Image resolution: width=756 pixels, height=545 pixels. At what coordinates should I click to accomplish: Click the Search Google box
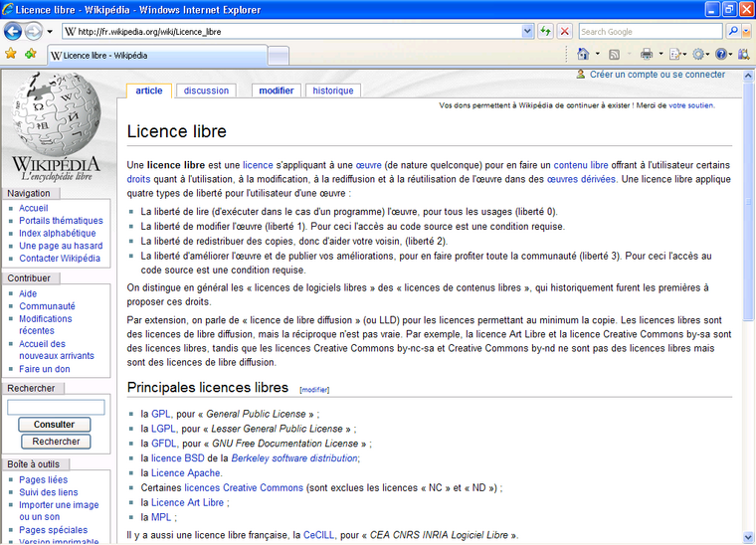coord(651,32)
